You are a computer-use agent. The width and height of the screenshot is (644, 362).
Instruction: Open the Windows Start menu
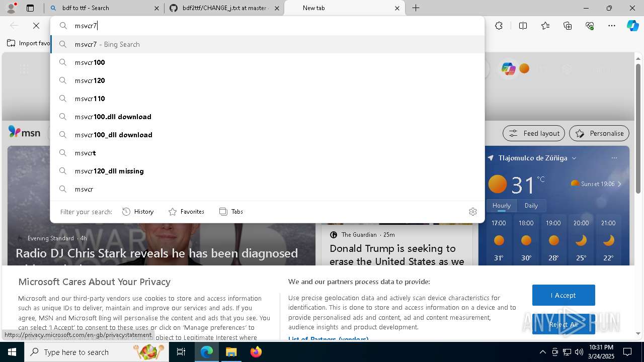point(12,352)
